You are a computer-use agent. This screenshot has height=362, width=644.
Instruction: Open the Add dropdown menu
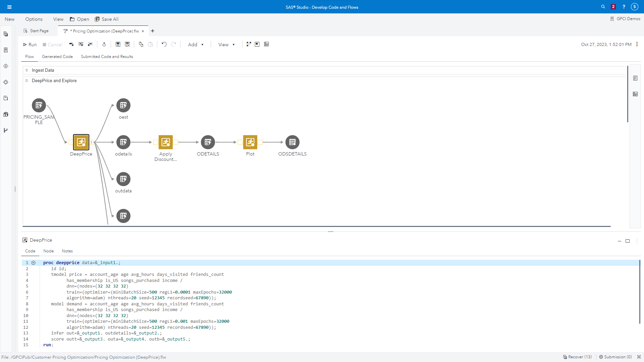point(196,45)
